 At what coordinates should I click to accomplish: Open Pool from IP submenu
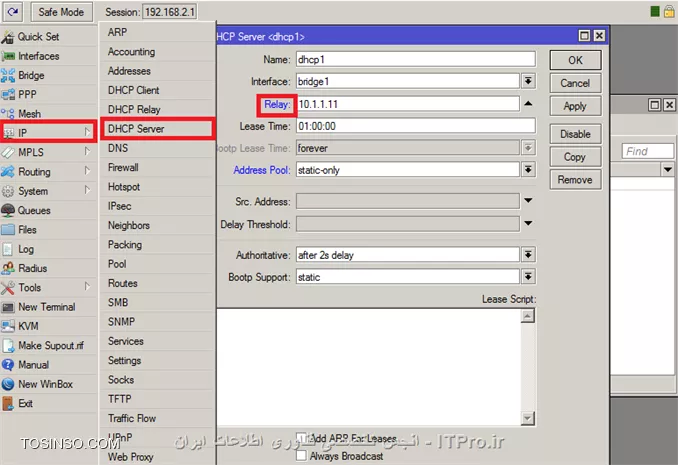pyautogui.click(x=158, y=264)
